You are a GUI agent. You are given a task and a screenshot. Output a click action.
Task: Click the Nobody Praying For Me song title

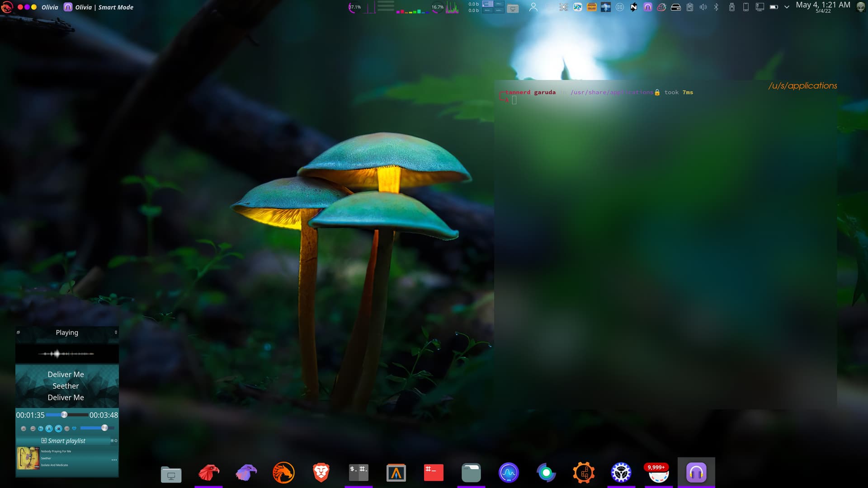click(x=56, y=451)
